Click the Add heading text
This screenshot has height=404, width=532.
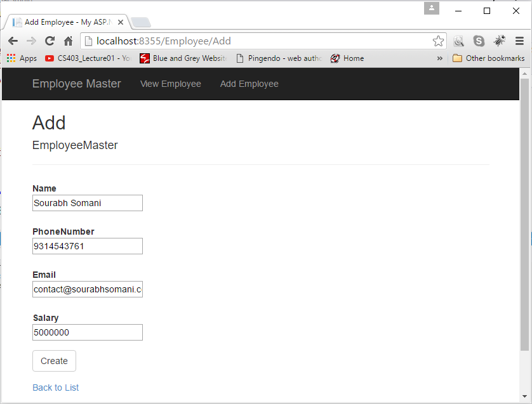click(49, 122)
